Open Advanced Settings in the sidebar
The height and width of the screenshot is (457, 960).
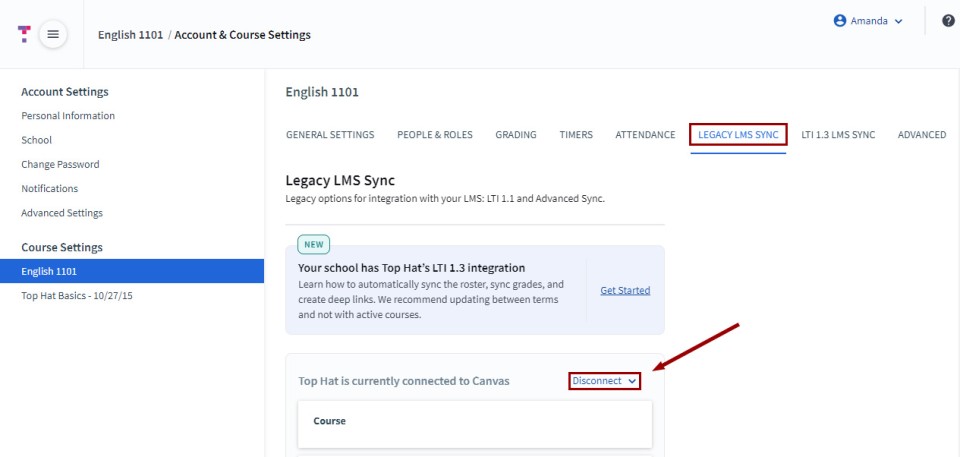coord(62,213)
